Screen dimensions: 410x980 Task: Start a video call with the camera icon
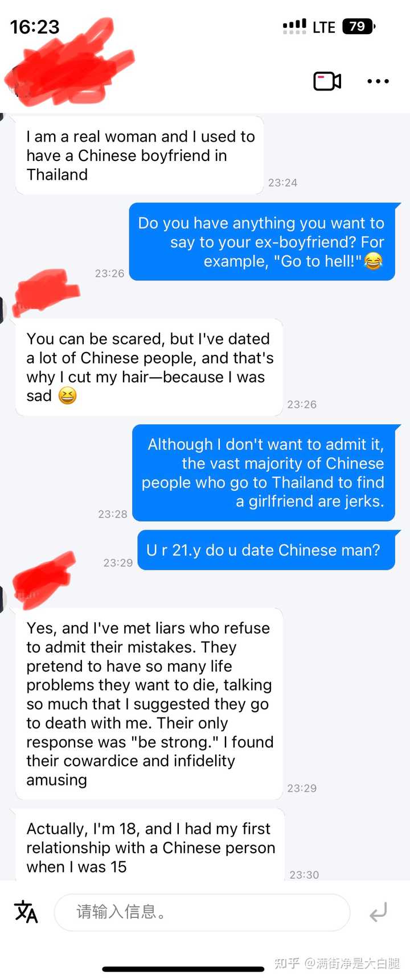[327, 81]
